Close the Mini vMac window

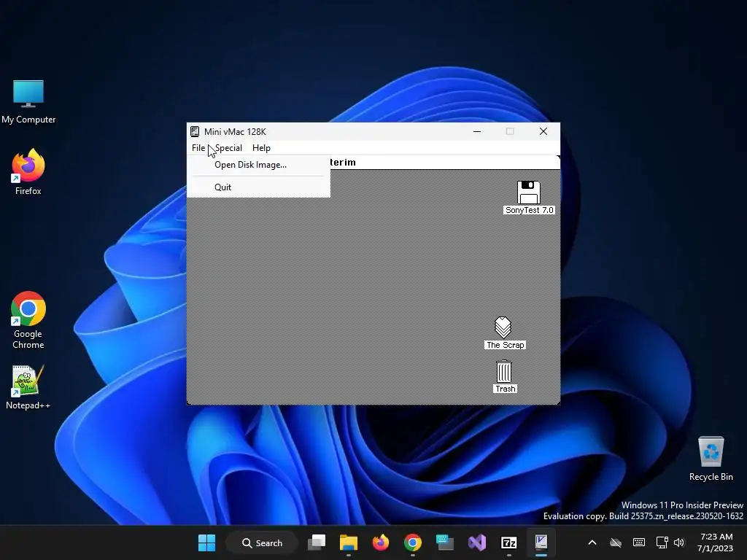tap(543, 131)
